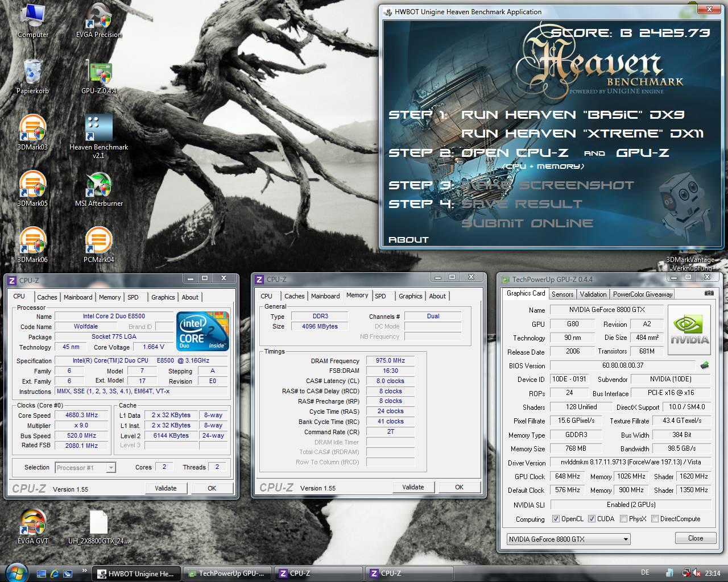Open Validation tab in GPU-Z
This screenshot has height=582, width=728.
[593, 294]
